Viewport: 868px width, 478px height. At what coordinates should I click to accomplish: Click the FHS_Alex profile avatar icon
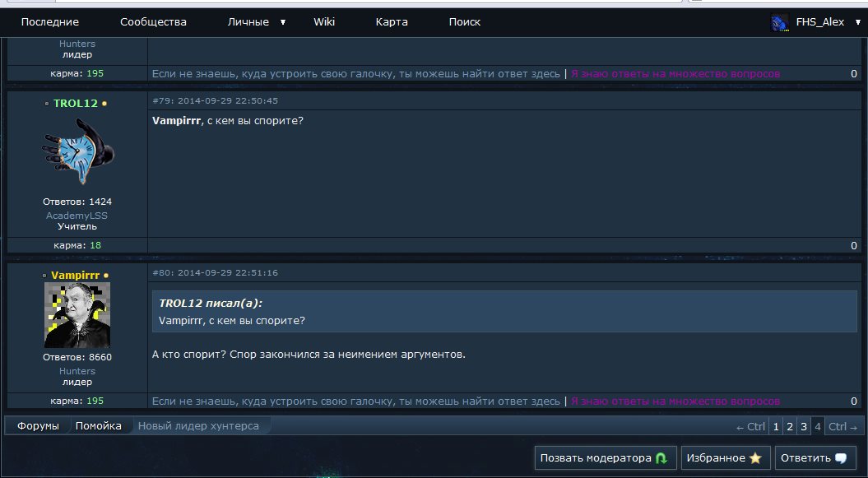click(779, 23)
